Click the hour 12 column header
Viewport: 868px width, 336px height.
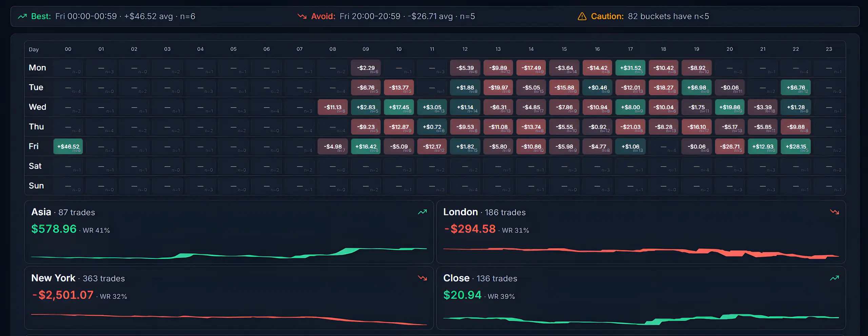(x=465, y=49)
